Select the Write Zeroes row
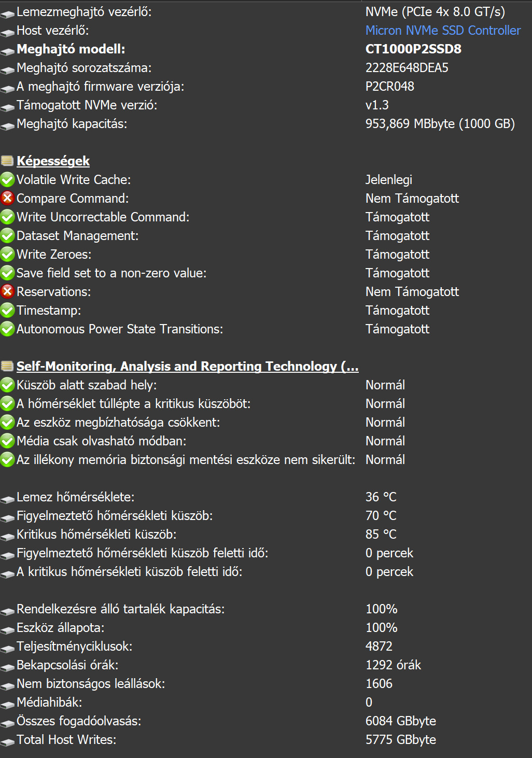The height and width of the screenshot is (758, 532). [54, 255]
